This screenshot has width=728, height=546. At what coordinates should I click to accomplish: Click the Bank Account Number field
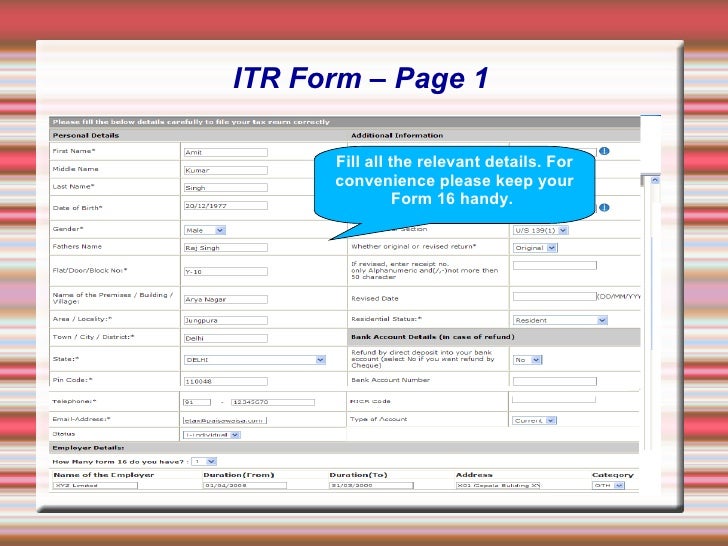click(555, 381)
